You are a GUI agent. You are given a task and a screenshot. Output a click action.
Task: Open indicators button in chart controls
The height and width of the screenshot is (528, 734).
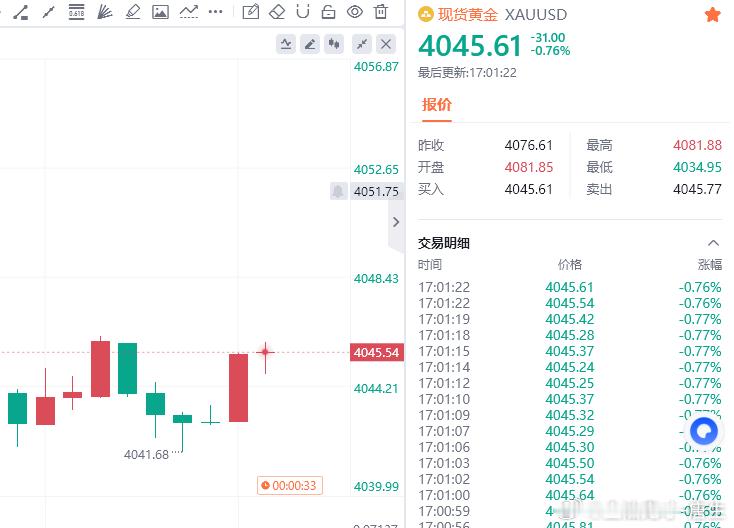point(286,44)
